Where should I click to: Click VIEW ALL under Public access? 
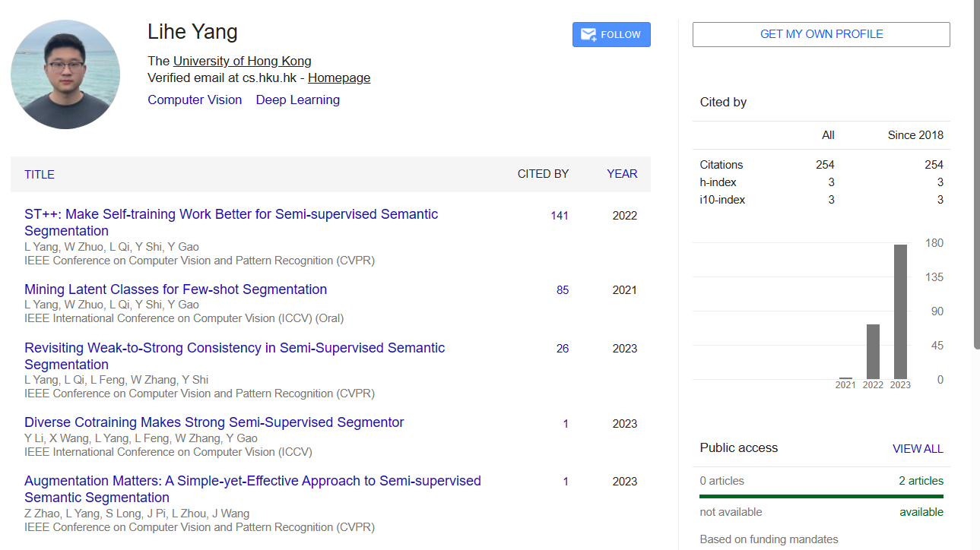pyautogui.click(x=918, y=449)
